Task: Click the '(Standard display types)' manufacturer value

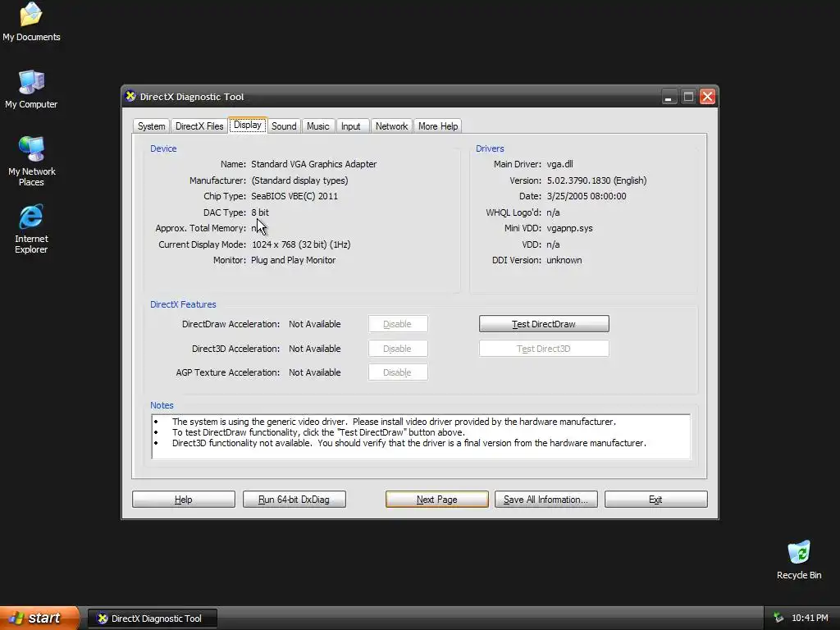Action: coord(299,180)
